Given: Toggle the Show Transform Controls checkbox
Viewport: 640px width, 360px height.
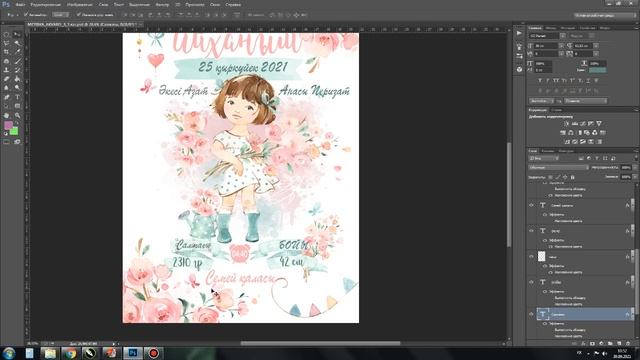Looking at the screenshot, I should [x=78, y=15].
